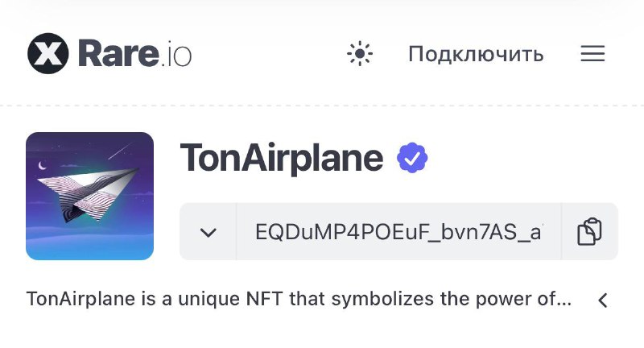Toggle the light theme sun icon

tap(359, 54)
